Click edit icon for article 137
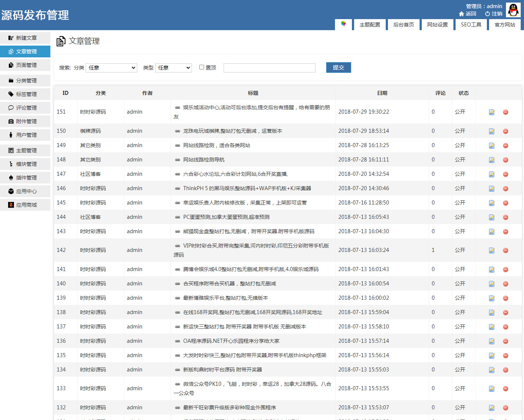 (492, 327)
